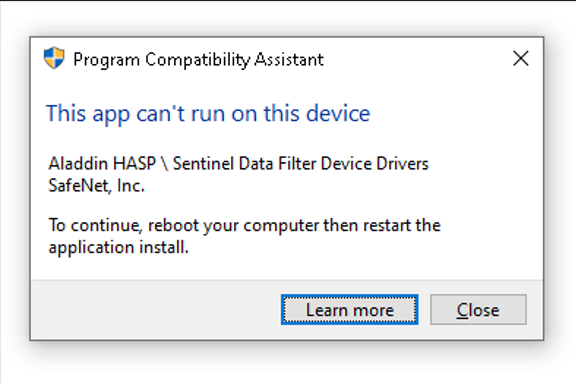Open the Learn more help link button
The image size is (576, 384).
pos(349,310)
